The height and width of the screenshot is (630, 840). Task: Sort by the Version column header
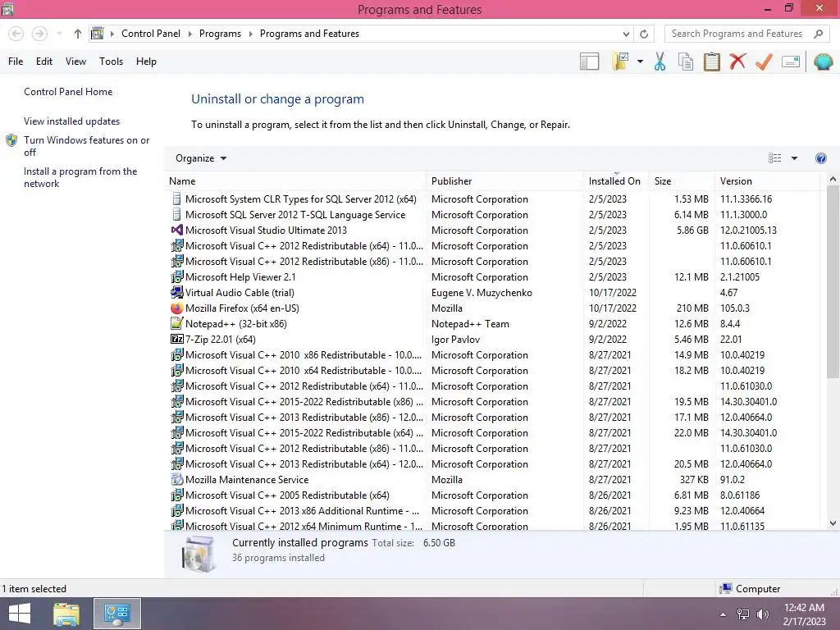point(767,181)
